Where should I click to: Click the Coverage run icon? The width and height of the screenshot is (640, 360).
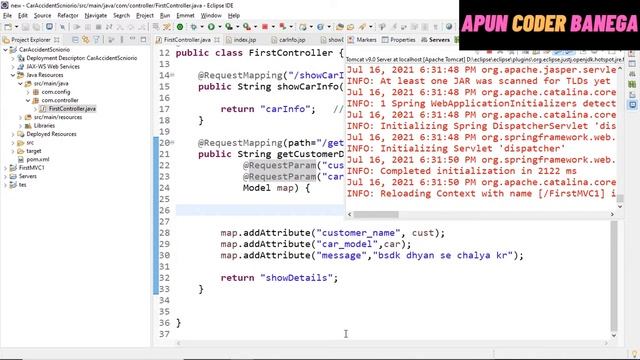click(x=229, y=27)
